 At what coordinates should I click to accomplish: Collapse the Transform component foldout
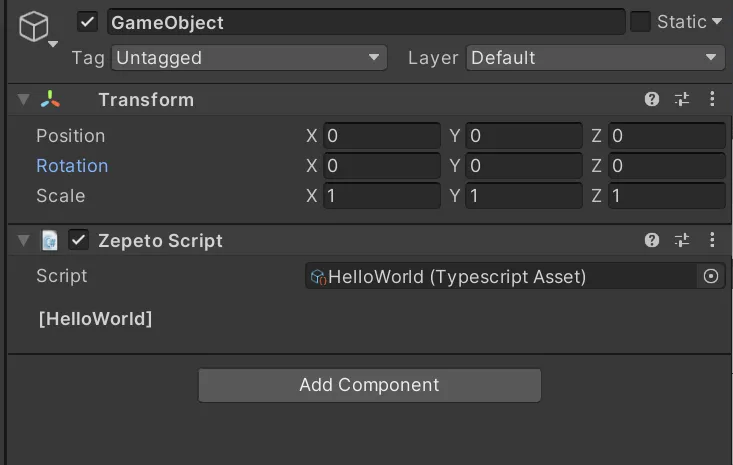tap(23, 99)
